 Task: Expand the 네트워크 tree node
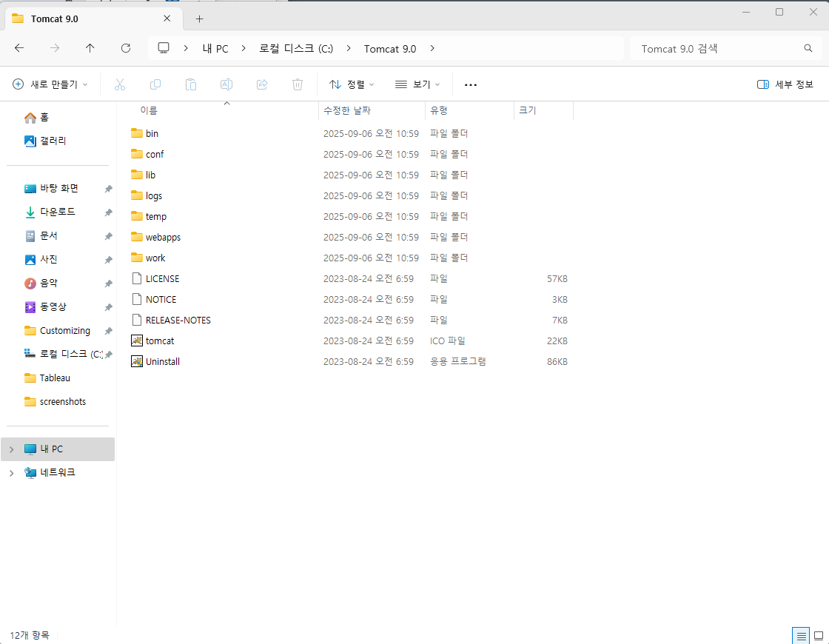pos(12,473)
